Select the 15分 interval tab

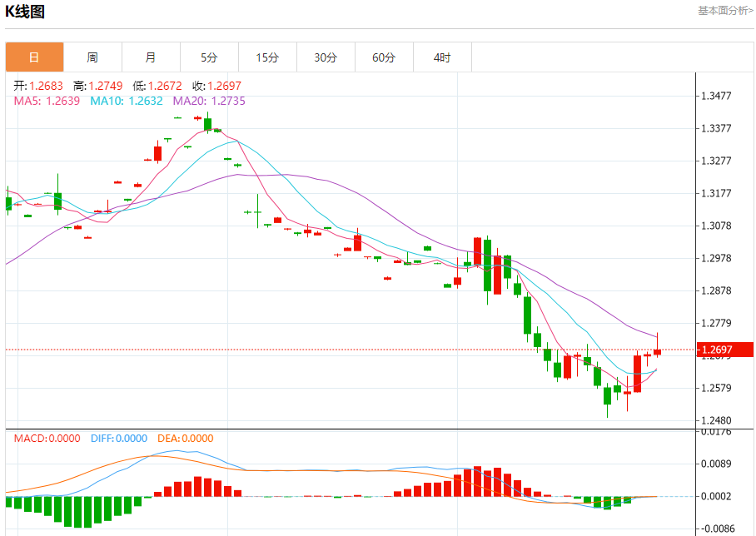(267, 57)
